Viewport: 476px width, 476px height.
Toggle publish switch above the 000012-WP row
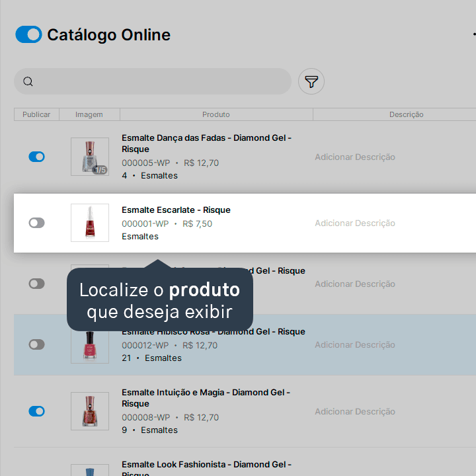pos(37,284)
